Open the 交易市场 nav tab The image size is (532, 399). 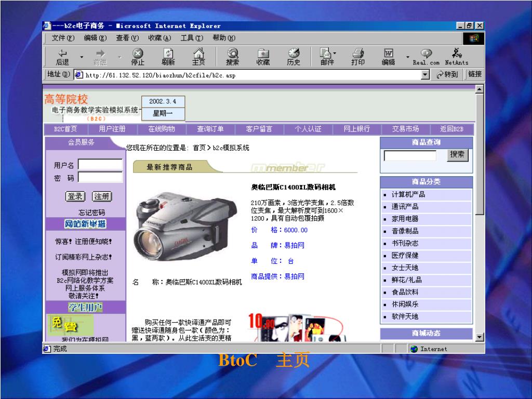pyautogui.click(x=405, y=129)
